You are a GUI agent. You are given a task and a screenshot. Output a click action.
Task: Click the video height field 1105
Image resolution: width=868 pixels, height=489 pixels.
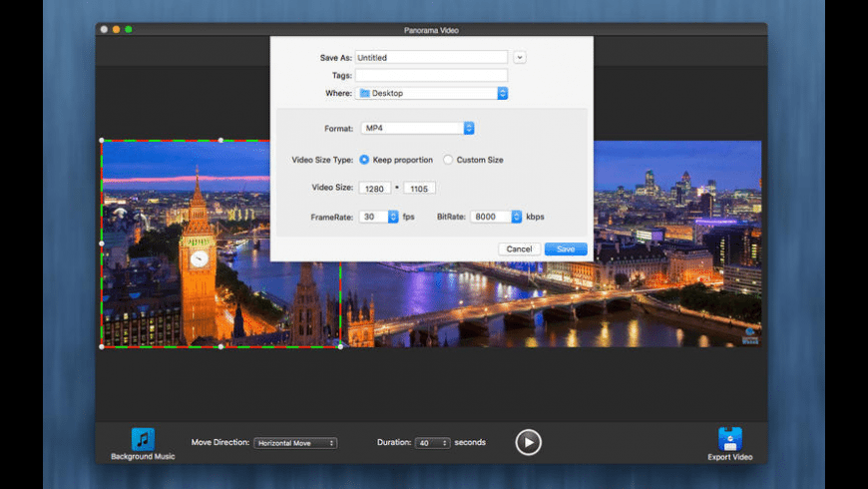[x=420, y=189]
